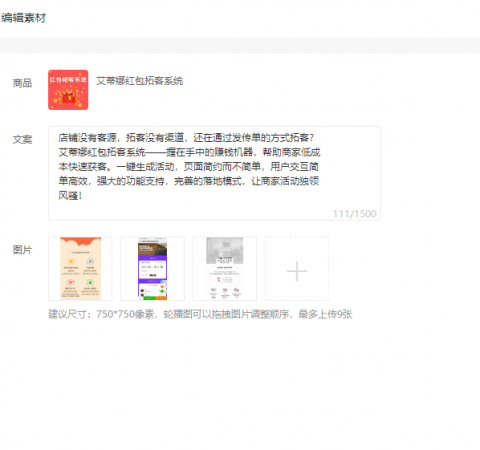
Task: Click the 111/1500 character counter
Action: pos(355,214)
